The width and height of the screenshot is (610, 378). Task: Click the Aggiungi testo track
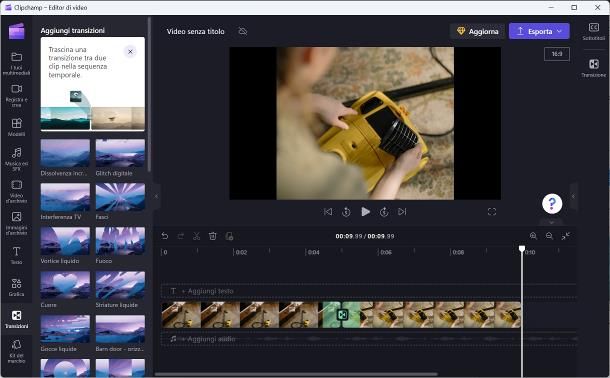[369, 291]
